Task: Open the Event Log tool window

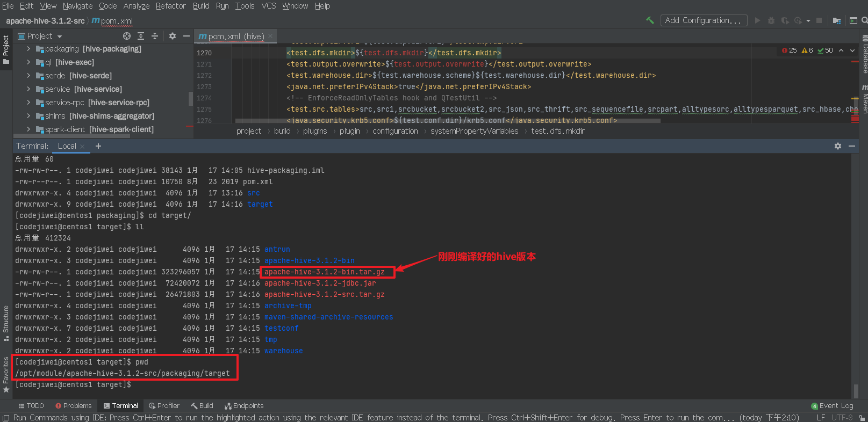Action: click(832, 406)
